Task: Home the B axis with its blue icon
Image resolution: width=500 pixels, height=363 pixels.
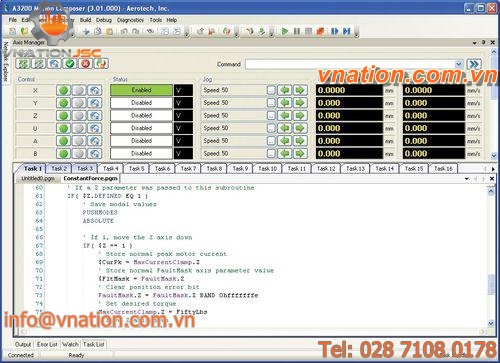Action: click(x=95, y=154)
